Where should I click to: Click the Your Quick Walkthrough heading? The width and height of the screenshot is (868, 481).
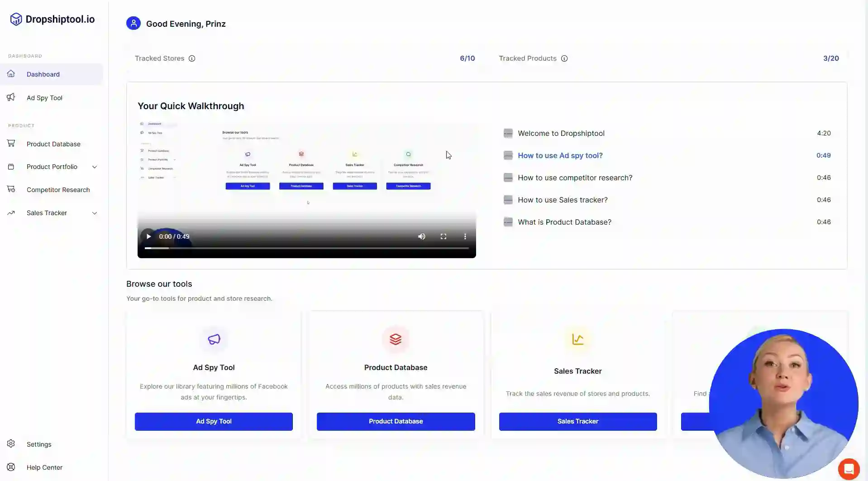[x=191, y=106]
